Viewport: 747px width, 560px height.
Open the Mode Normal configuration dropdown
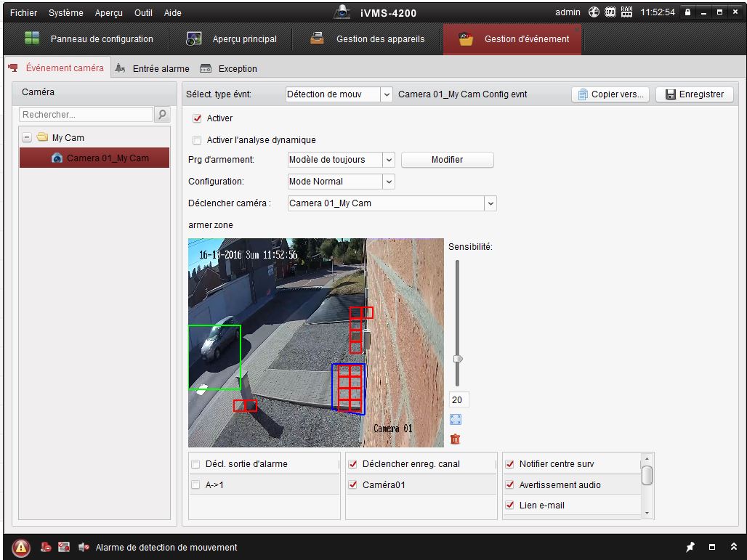point(389,182)
